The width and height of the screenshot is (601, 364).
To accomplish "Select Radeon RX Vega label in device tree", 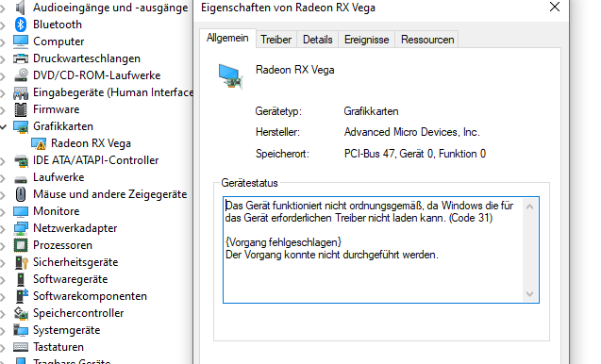I will click(91, 143).
